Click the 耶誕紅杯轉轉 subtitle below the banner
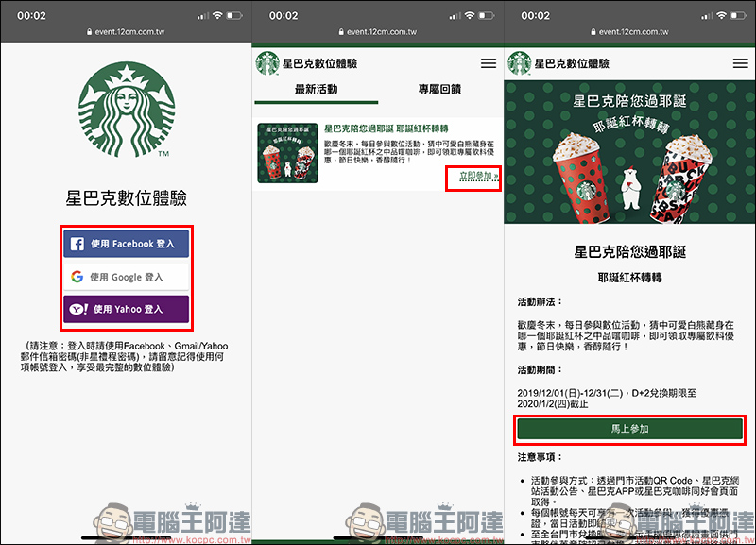This screenshot has width=756, height=545. tap(629, 278)
